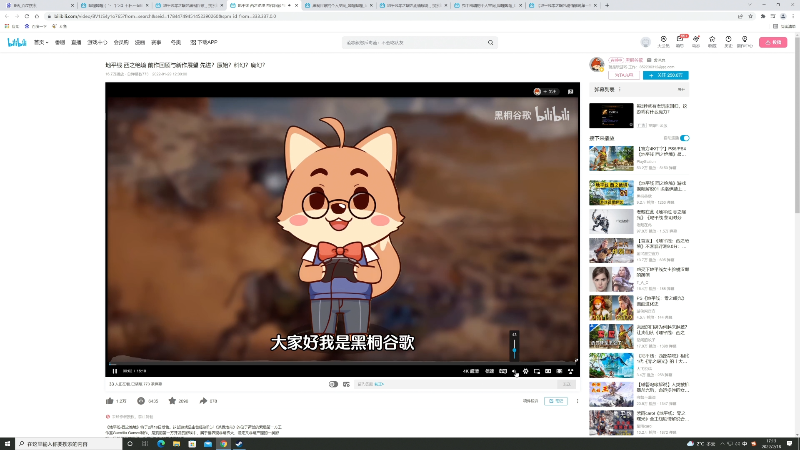Open the danmaku list three-dot options
Viewport: 800px width, 450px height.
(x=619, y=89)
